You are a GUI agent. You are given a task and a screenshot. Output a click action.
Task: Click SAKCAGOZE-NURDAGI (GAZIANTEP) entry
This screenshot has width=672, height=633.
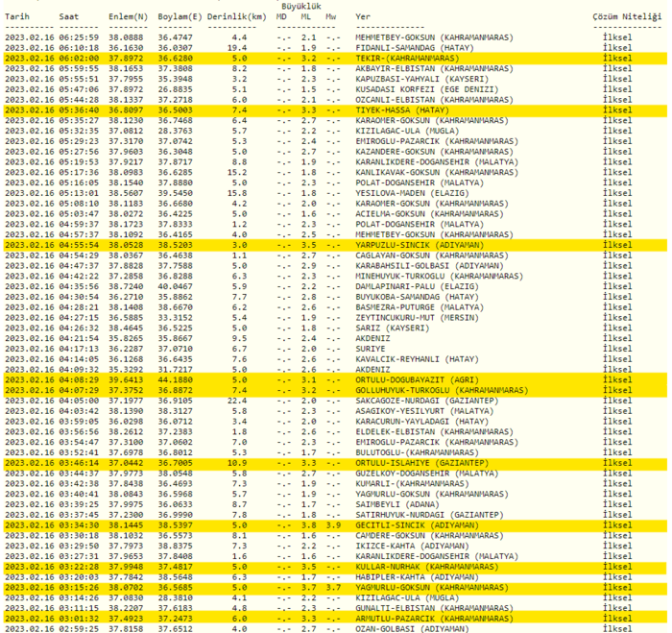click(427, 401)
